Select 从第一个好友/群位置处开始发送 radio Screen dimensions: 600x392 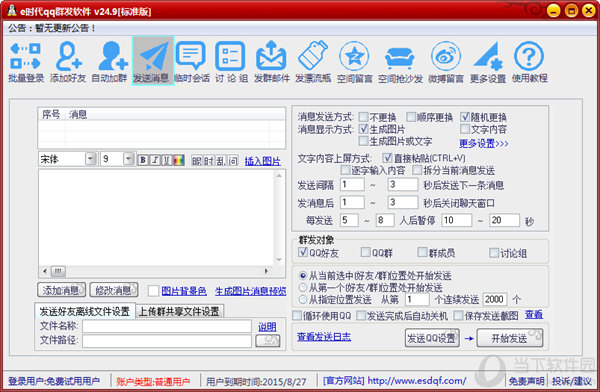(303, 287)
